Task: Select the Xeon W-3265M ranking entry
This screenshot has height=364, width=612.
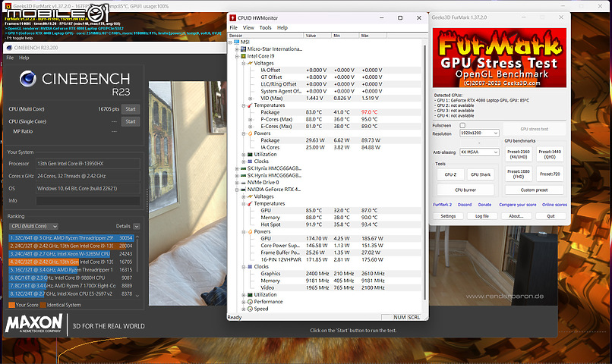Action: 71,254
